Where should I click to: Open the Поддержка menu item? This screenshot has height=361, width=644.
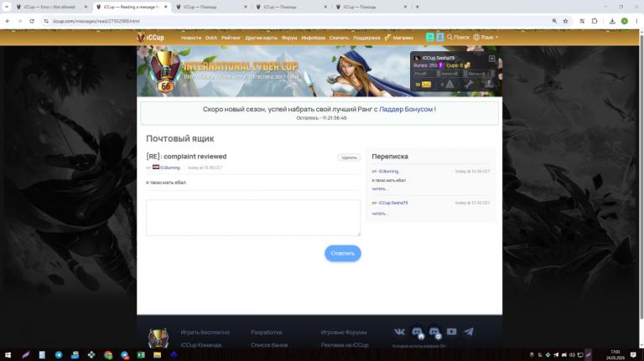pos(366,38)
